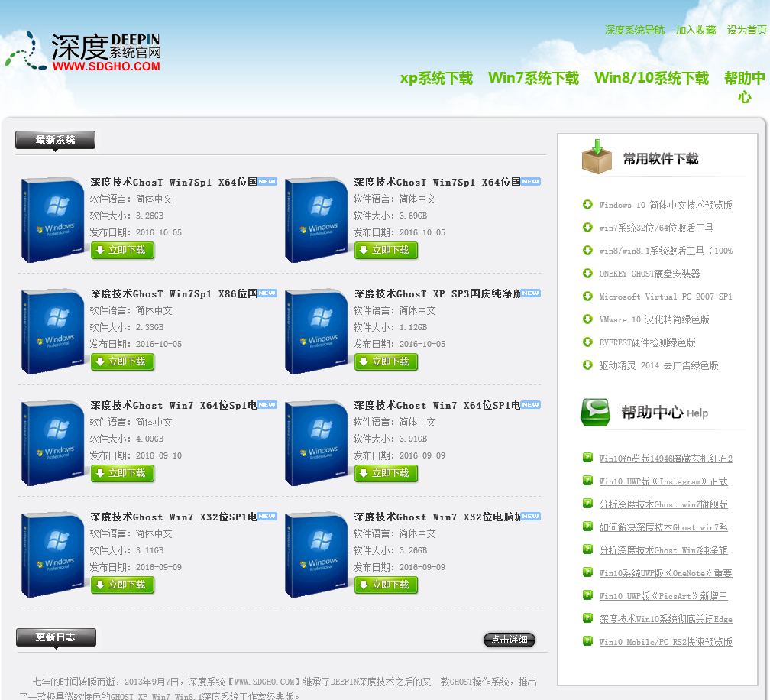Download the 2.33GB Win7Sp1 X86 system
Viewport: 770px width, 700px height.
(x=122, y=361)
